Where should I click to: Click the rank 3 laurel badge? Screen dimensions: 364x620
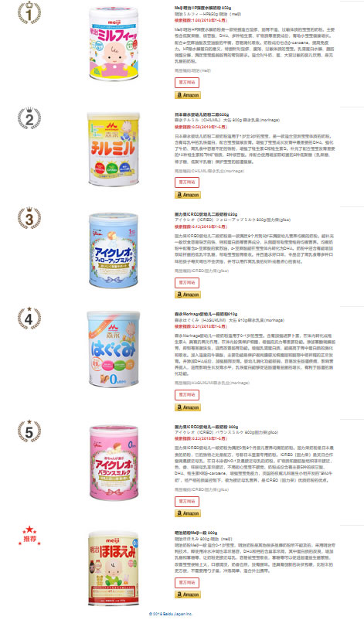[x=29, y=217]
